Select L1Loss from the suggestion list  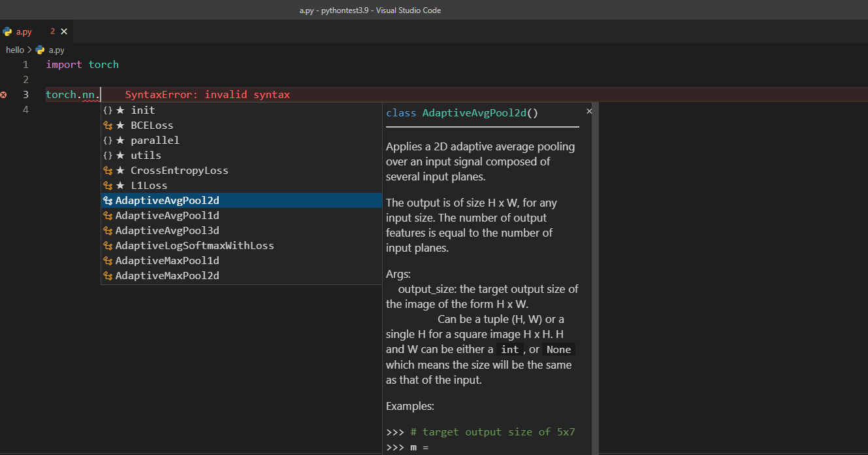[x=149, y=185]
